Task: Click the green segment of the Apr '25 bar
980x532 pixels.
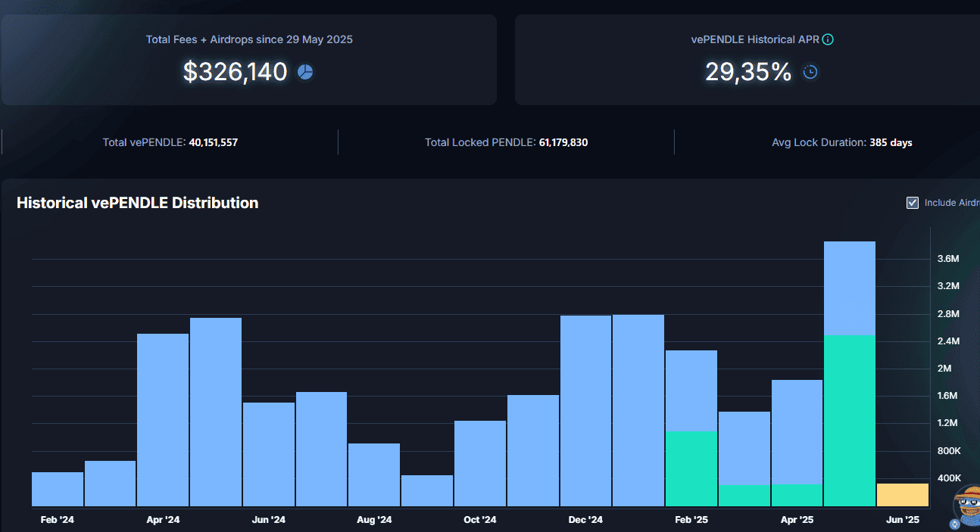Action: (x=797, y=495)
